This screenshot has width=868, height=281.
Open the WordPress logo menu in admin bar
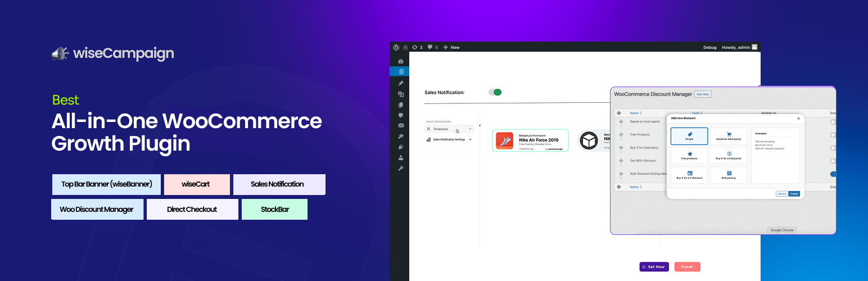396,47
